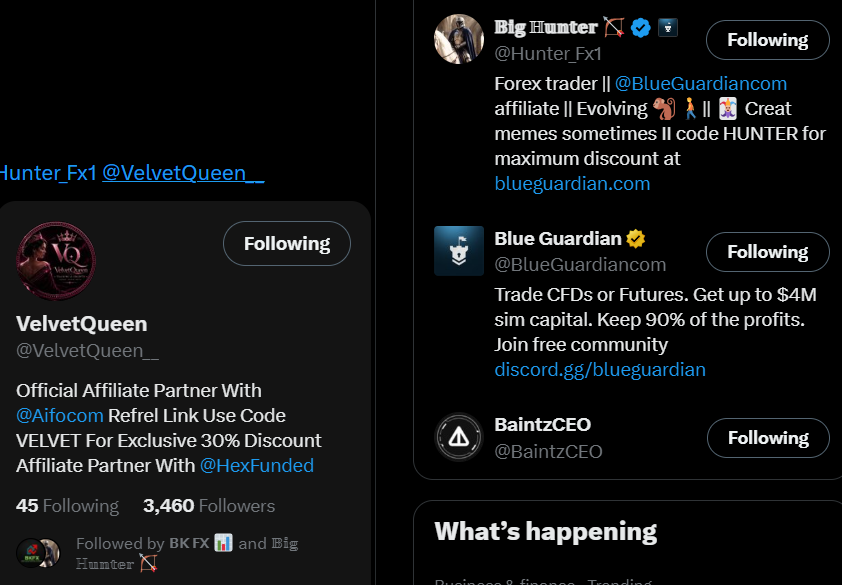Toggle Following button for Blue Guardian
The height and width of the screenshot is (585, 842).
pyautogui.click(x=767, y=252)
